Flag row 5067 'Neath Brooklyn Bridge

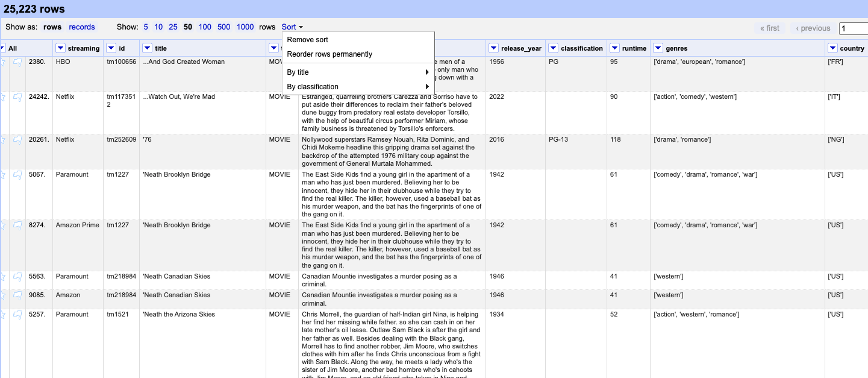click(x=17, y=175)
